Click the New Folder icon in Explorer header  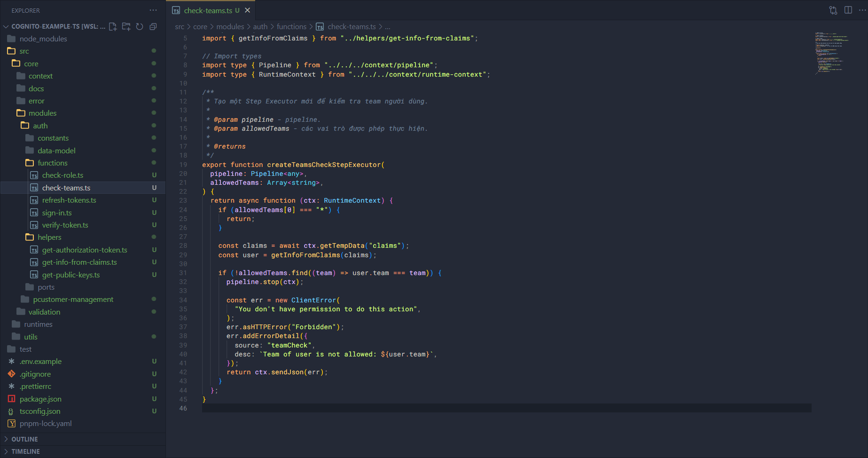tap(126, 26)
